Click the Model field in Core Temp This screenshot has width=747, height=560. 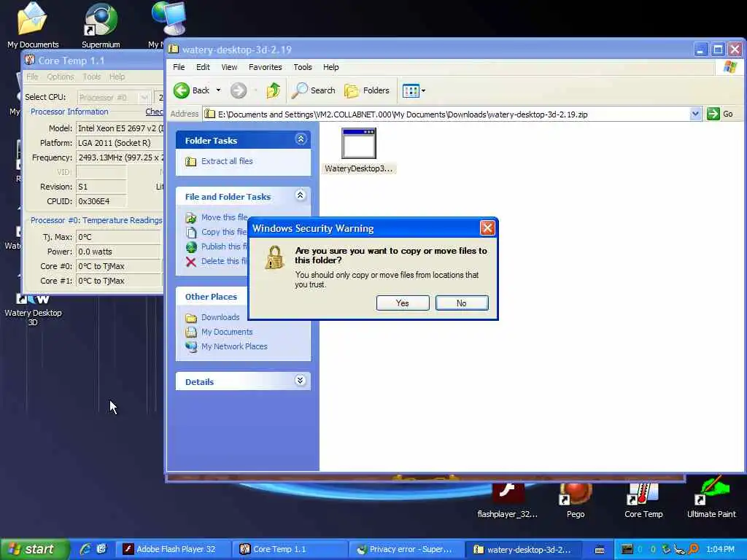coord(120,128)
